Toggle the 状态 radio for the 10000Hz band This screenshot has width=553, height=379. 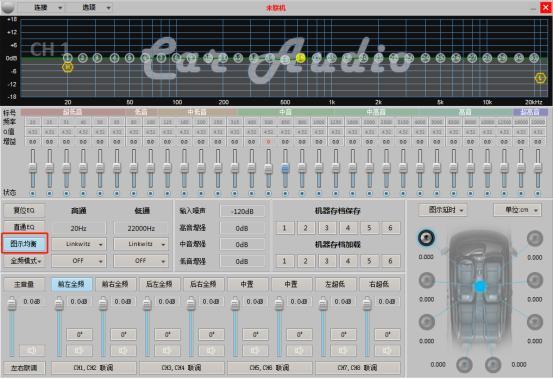click(487, 193)
